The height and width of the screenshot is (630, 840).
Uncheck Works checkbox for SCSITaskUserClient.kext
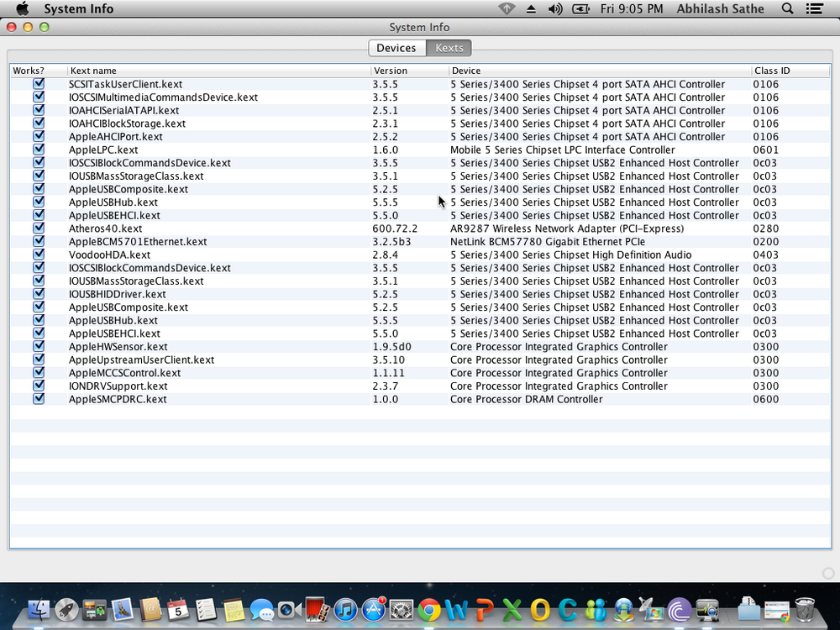[39, 84]
